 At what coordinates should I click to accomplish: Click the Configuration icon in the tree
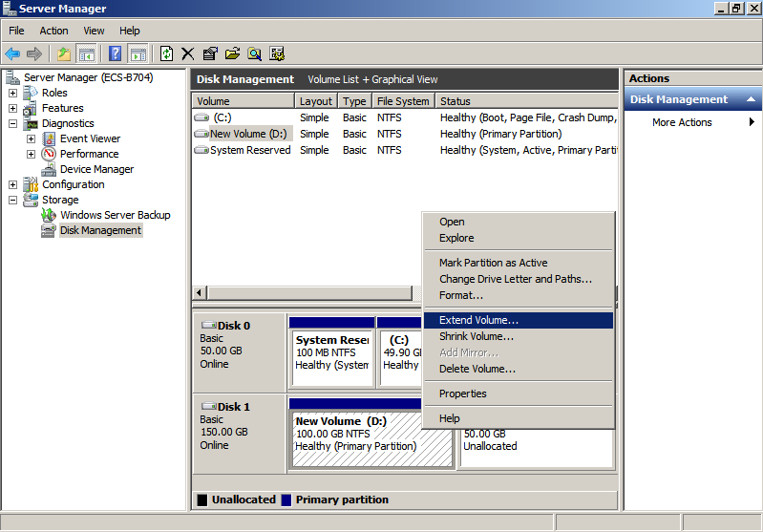click(x=31, y=184)
